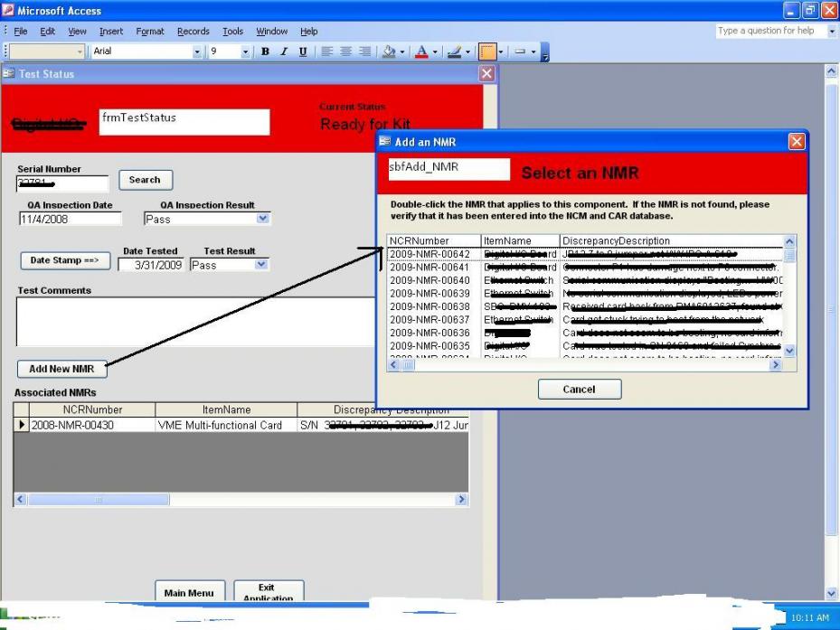Open font color dropdown arrow
The image size is (840, 630).
(435, 52)
